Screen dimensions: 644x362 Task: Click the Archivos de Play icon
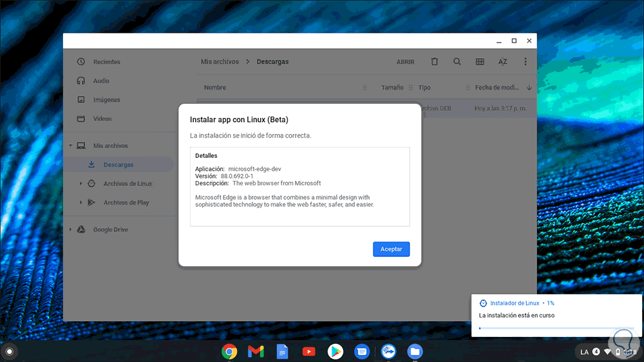coord(91,202)
